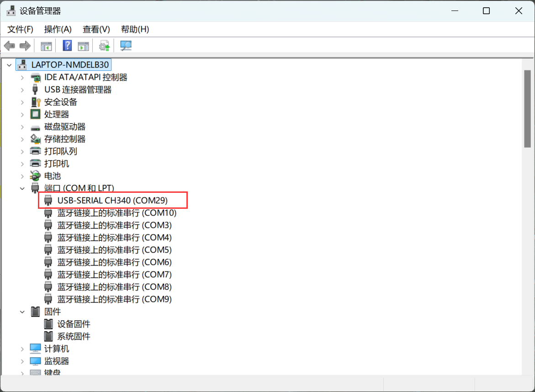Collapse the 端口 (COM 和 LPT) category
This screenshot has height=392, width=535.
click(22, 188)
